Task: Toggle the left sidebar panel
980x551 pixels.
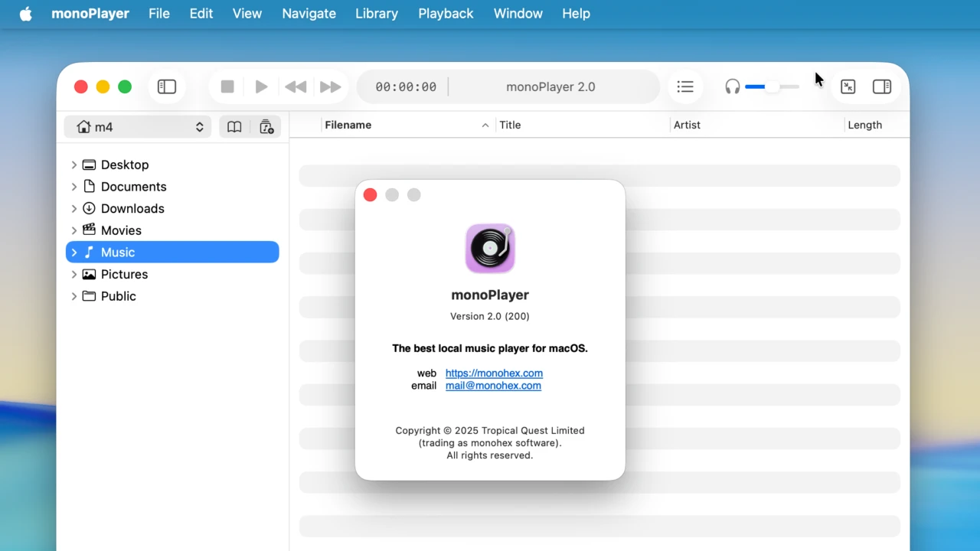Action: [167, 86]
